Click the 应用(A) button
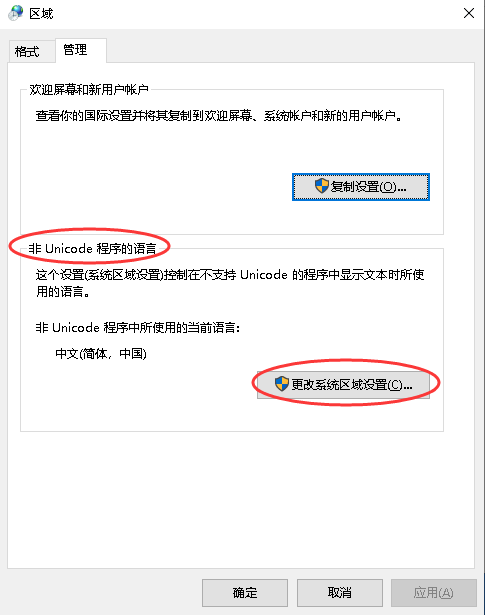Viewport: 485px width, 615px height. [433, 592]
